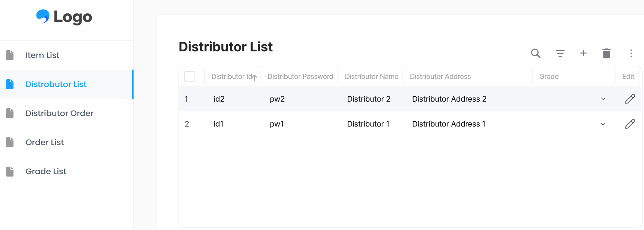Toggle the select-all checkbox in table header

[190, 76]
